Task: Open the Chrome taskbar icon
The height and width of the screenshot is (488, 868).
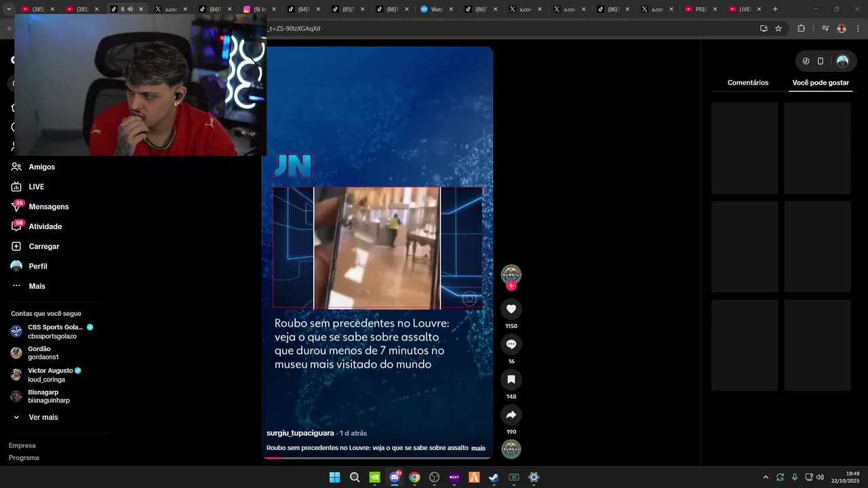Action: tap(414, 477)
